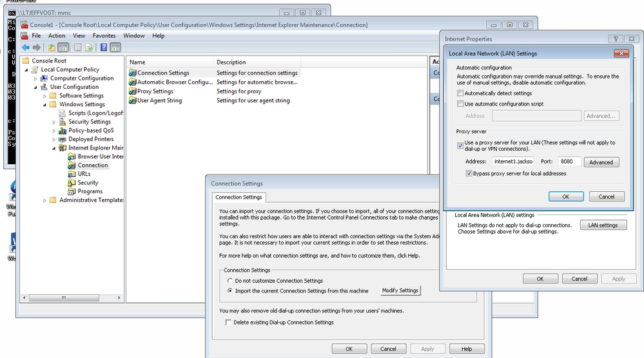Click the Deployed Printers icon

click(63, 139)
